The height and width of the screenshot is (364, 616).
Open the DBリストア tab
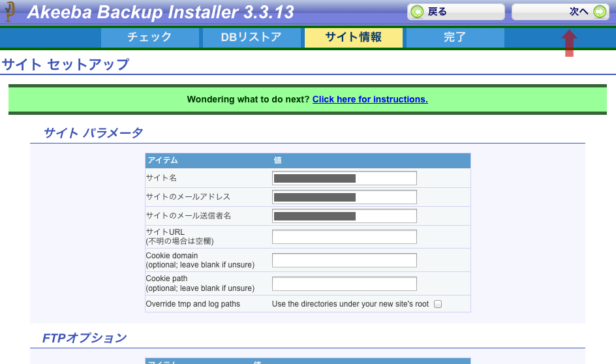click(251, 37)
